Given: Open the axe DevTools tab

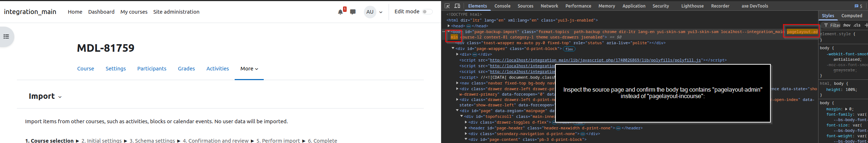Looking at the screenshot, I should (x=755, y=6).
